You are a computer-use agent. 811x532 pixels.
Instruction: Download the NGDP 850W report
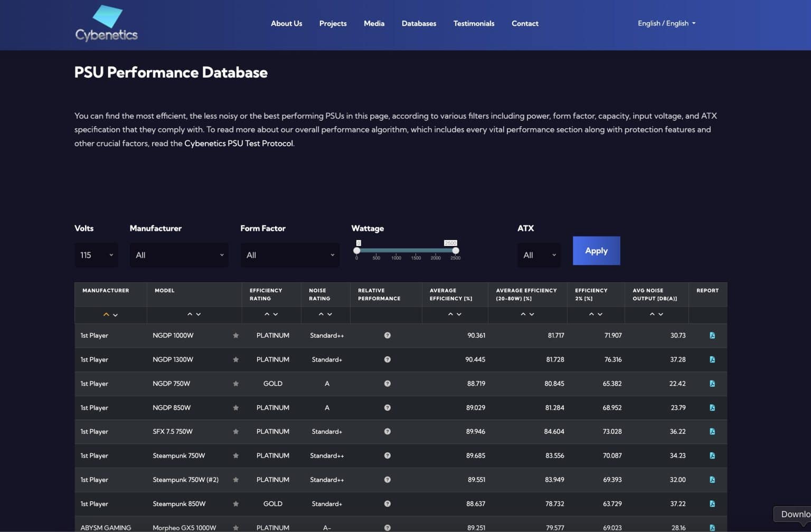click(x=712, y=407)
